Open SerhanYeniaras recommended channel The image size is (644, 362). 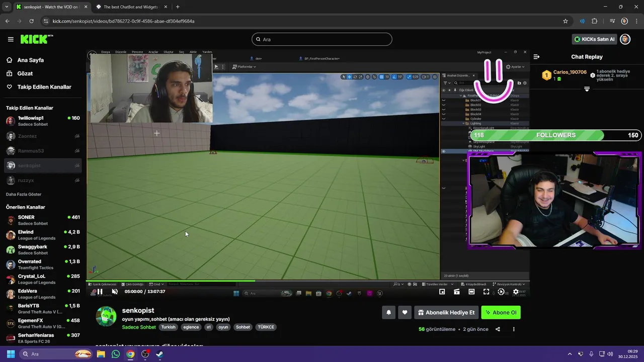43,338
